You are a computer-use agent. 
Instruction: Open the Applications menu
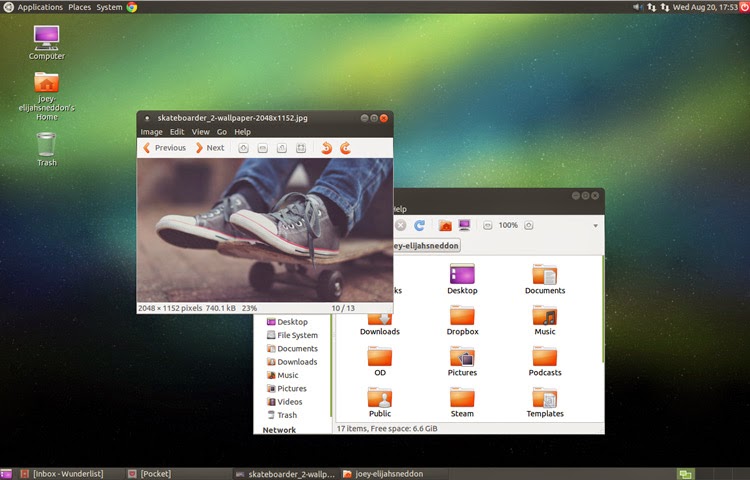coord(40,7)
